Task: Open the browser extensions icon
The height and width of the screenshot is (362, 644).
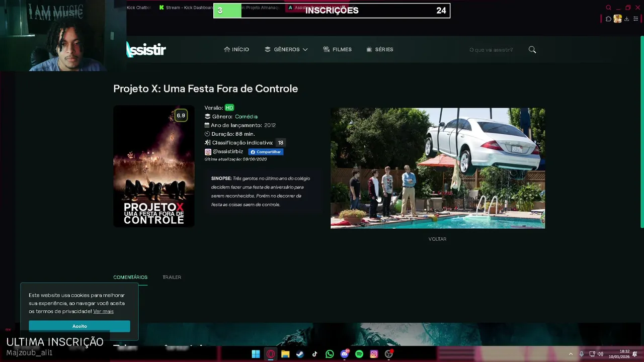Action: click(608, 19)
